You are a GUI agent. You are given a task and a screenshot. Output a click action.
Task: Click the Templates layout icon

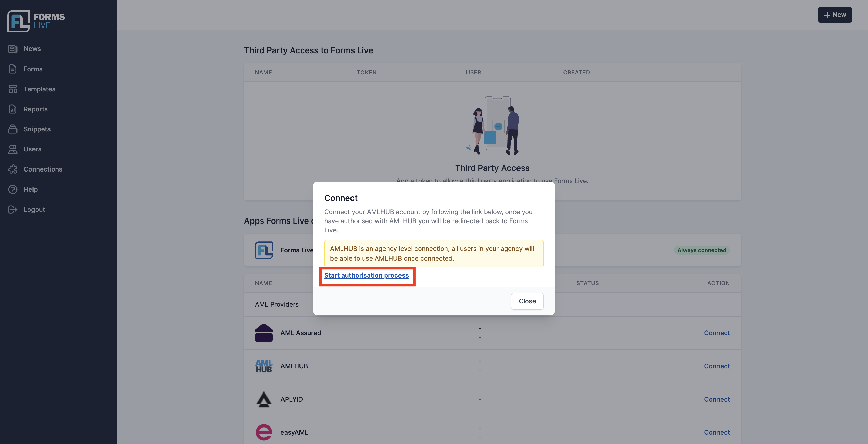(x=13, y=89)
